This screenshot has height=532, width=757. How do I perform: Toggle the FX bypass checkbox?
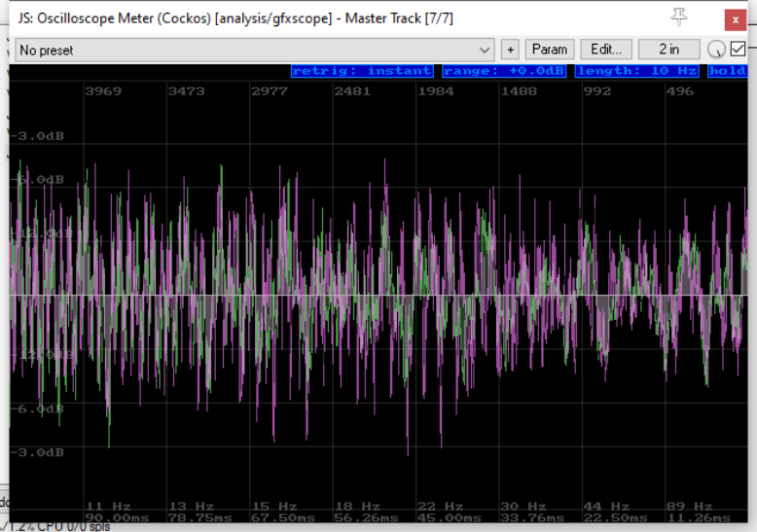point(738,49)
